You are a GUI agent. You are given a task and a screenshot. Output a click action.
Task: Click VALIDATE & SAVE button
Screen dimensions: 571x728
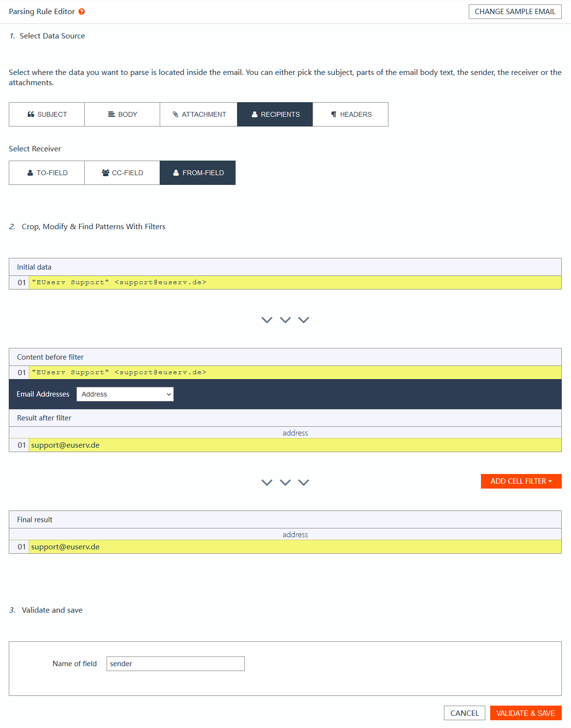[526, 713]
